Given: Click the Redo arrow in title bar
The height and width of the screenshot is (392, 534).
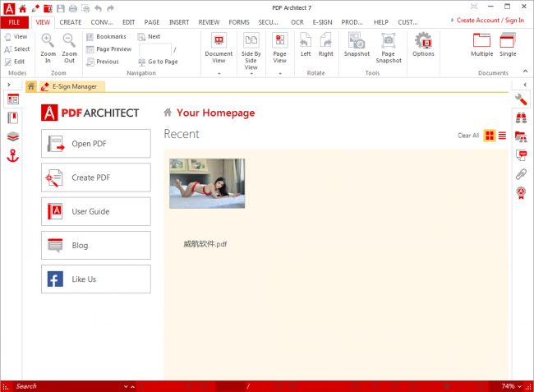Looking at the screenshot, I should [110, 8].
